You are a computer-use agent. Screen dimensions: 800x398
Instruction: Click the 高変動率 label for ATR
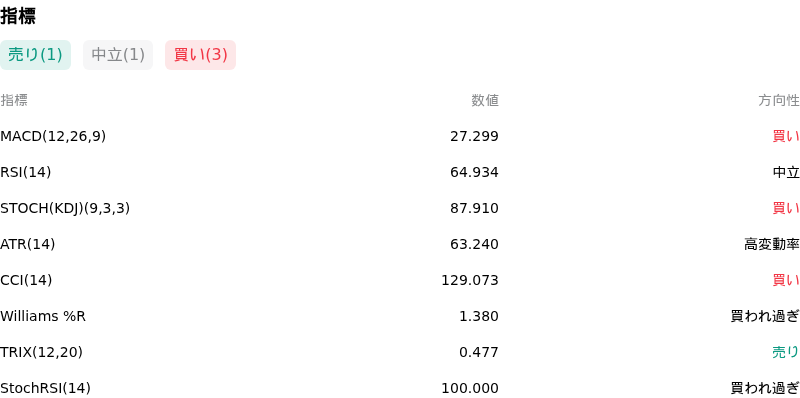point(772,244)
